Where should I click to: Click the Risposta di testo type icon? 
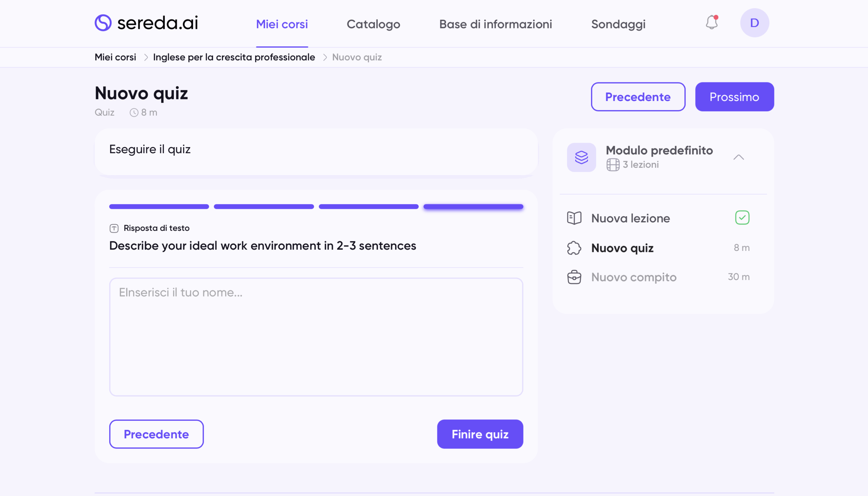(114, 228)
